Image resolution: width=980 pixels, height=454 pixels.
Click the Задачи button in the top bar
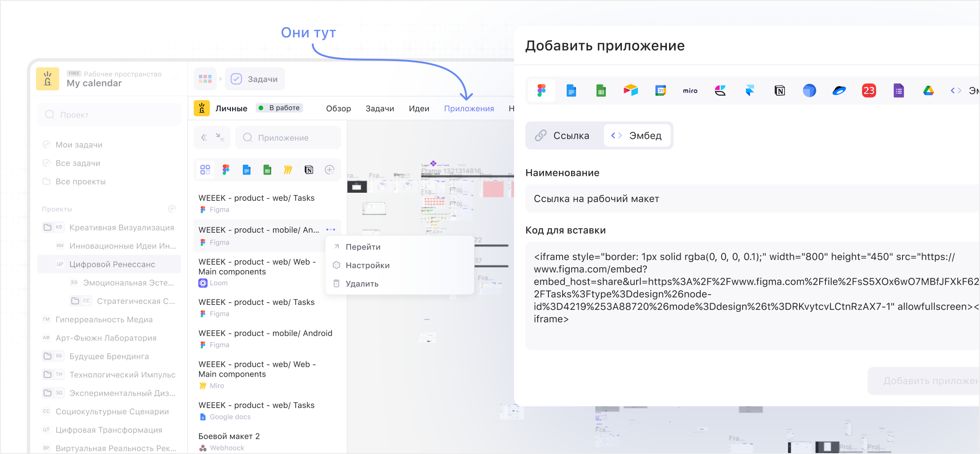point(255,79)
